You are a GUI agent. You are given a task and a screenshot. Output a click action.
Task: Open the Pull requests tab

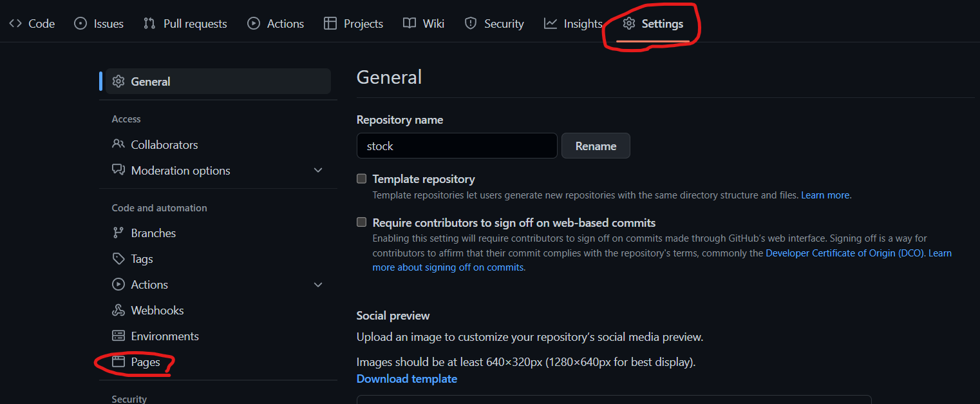point(185,24)
